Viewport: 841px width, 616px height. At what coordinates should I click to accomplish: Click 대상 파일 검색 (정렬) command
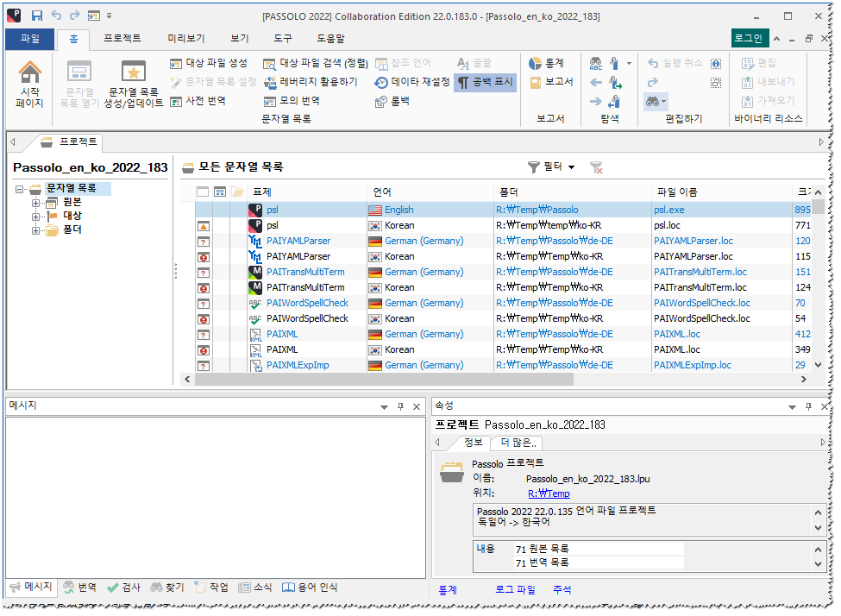(x=316, y=63)
